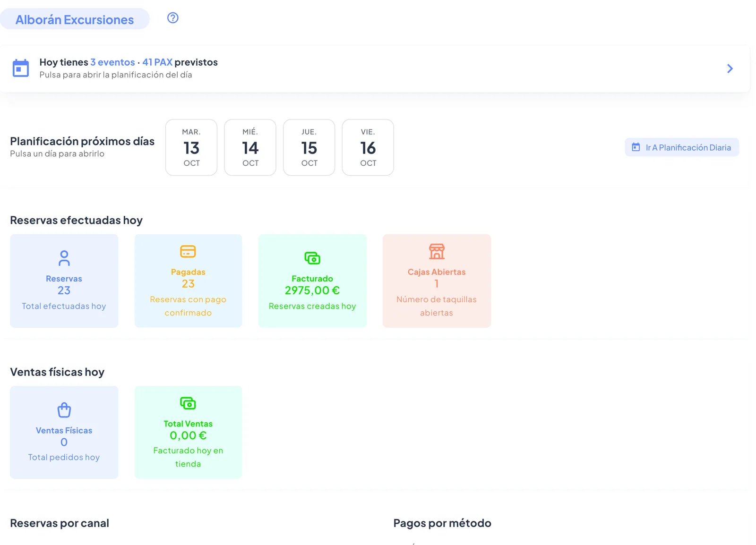756x545 pixels.
Task: Click the shopping bag icon above Ventas Físicas
Action: [x=64, y=410]
